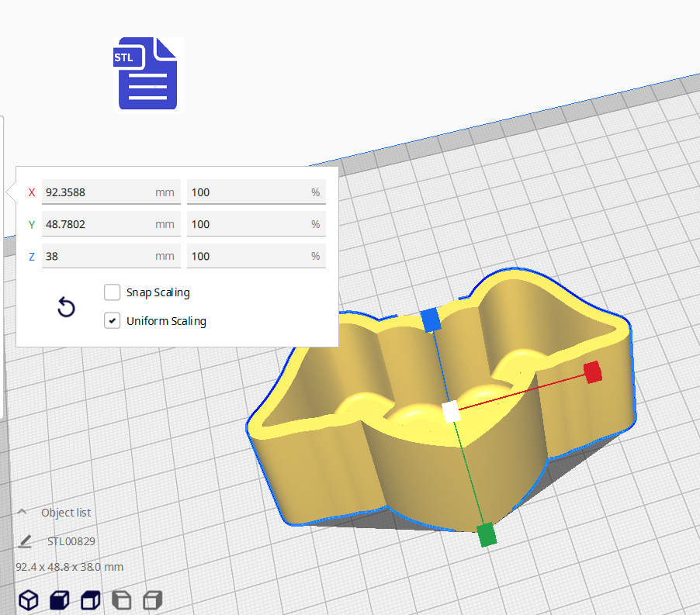700x615 pixels.
Task: Select STL00829 in the object list
Action: click(x=71, y=541)
